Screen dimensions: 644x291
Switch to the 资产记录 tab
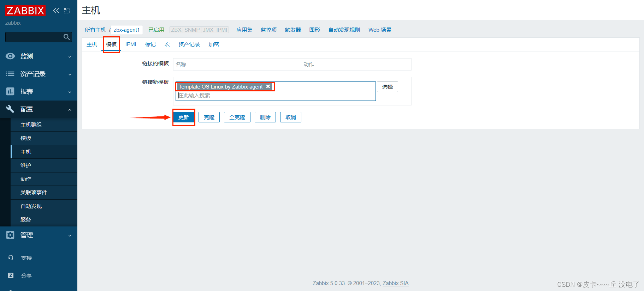[x=189, y=44]
